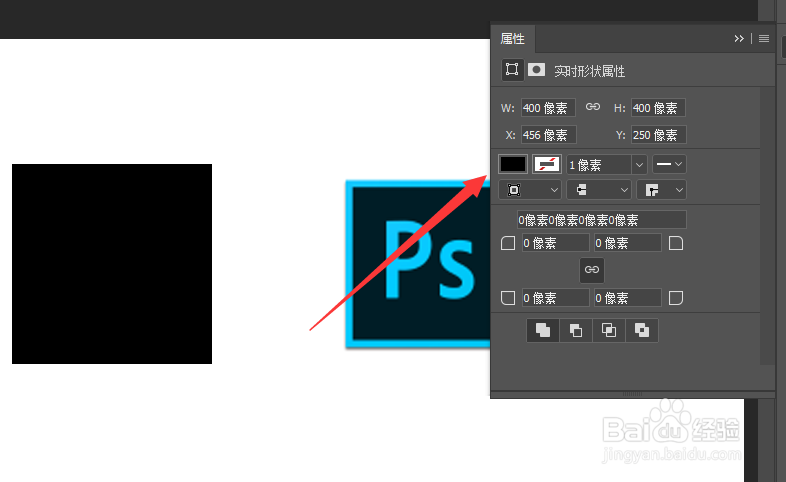
Task: Click the top-left corner radius field
Action: [555, 243]
